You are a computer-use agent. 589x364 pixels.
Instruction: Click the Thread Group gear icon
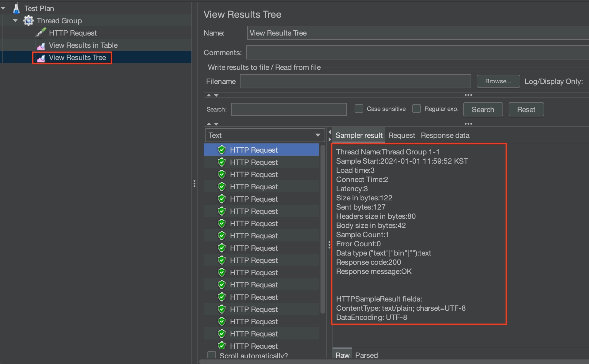(28, 21)
